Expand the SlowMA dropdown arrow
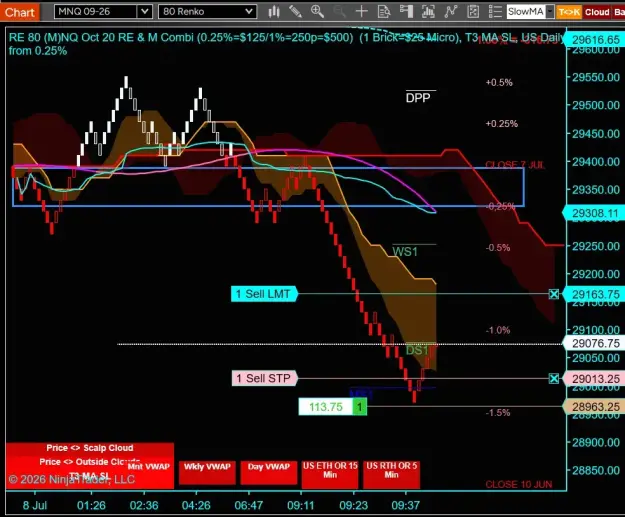This screenshot has height=517, width=625. (x=550, y=12)
